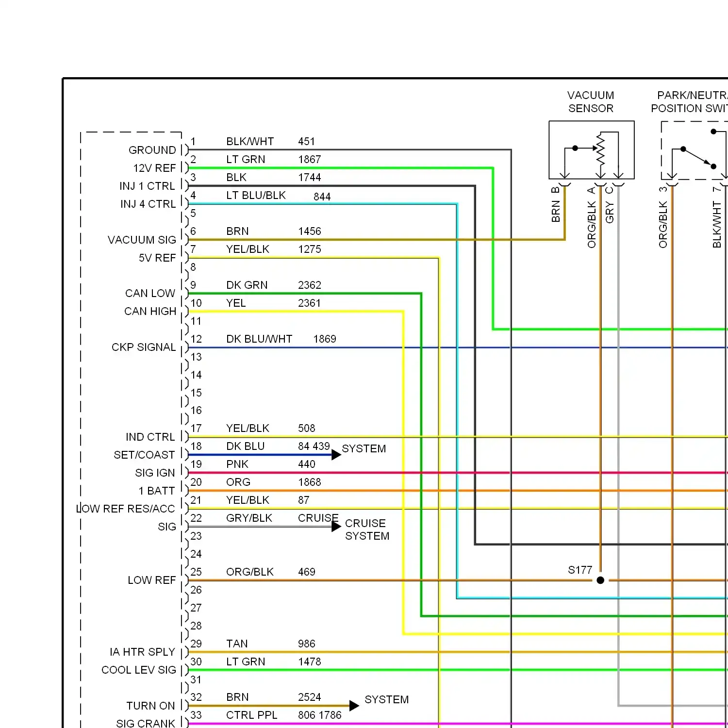This screenshot has width=728, height=728.
Task: Click circuit number 2362
Action: coord(310,285)
